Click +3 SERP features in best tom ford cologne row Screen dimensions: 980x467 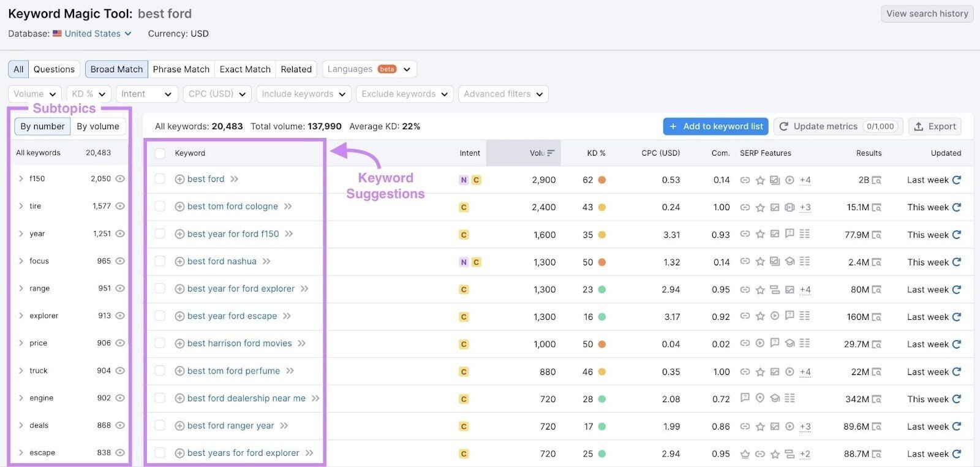tap(805, 207)
